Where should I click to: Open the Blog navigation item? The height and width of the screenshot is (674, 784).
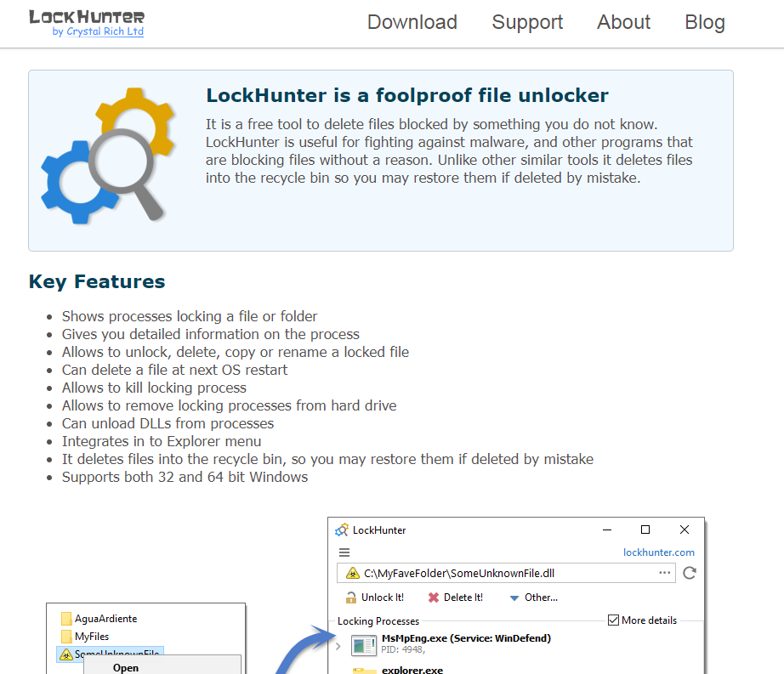pos(704,22)
